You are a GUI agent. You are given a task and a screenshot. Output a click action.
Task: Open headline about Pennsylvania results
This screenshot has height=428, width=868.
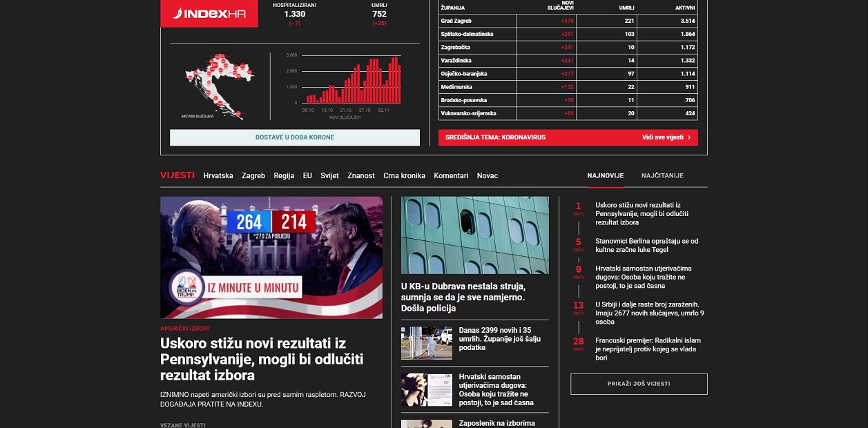click(x=262, y=360)
